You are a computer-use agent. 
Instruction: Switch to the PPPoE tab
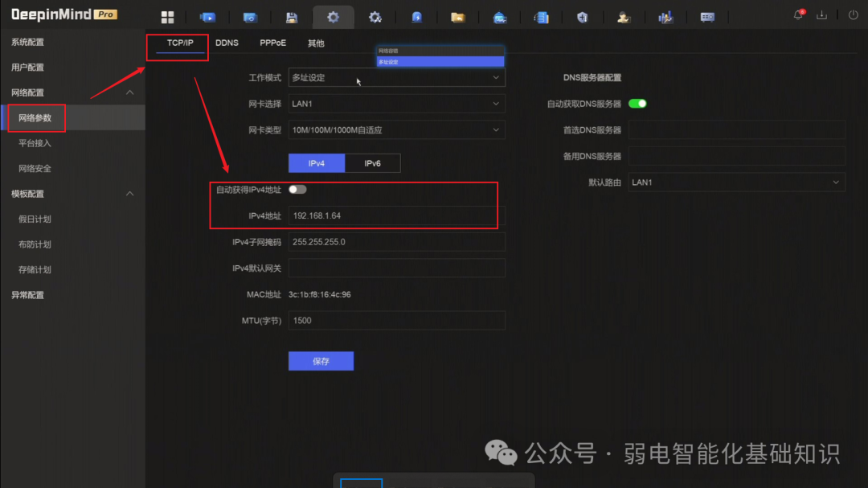(273, 43)
